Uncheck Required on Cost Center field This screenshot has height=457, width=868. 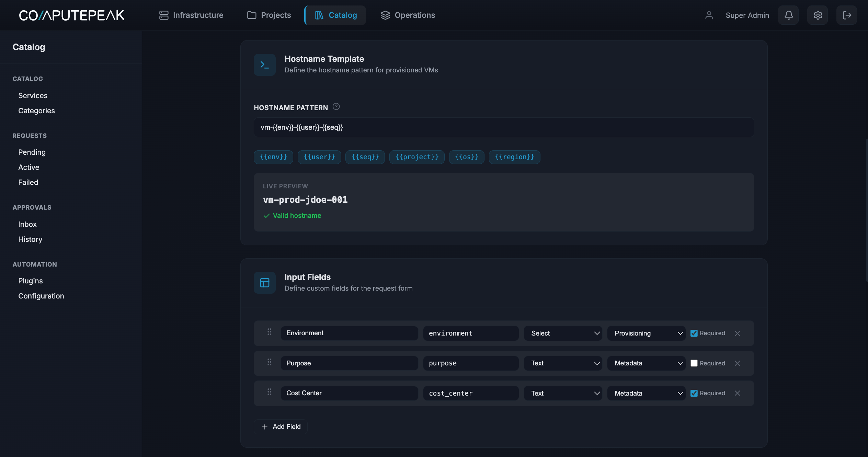(x=695, y=393)
